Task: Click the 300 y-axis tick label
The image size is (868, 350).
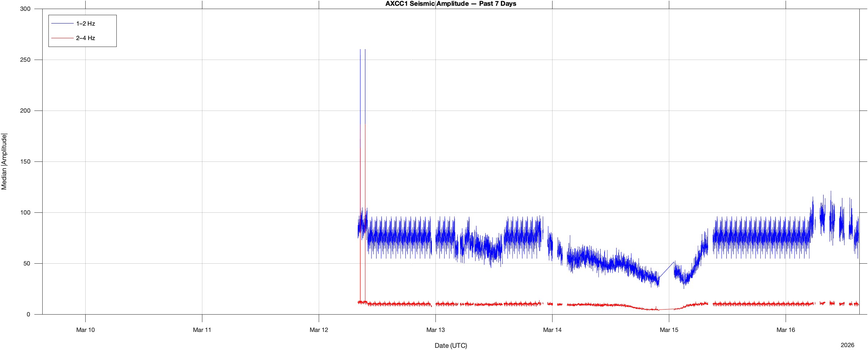Action: coord(25,9)
